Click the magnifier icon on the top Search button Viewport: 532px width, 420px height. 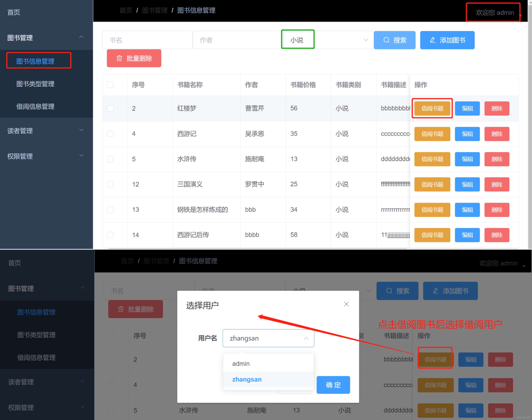click(x=386, y=40)
